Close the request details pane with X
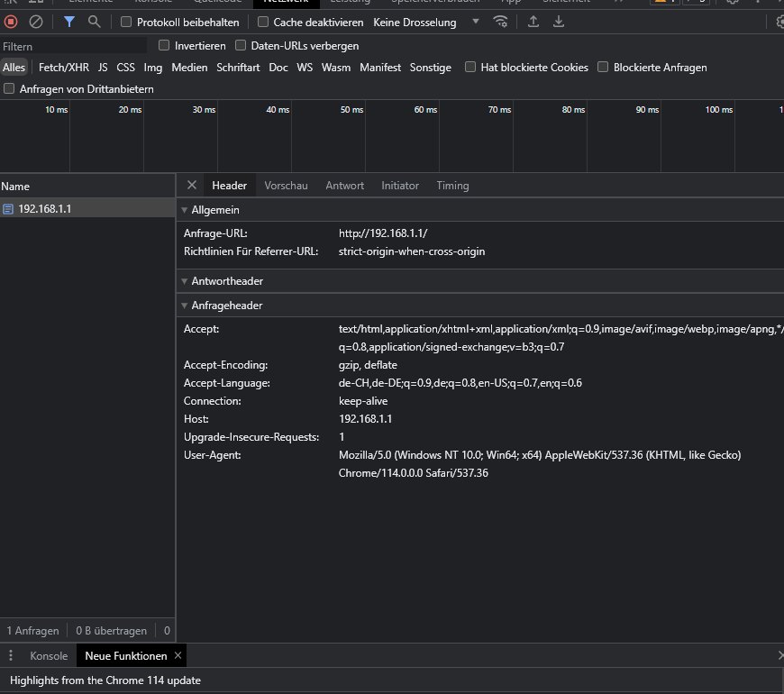This screenshot has width=784, height=694. pos(191,185)
